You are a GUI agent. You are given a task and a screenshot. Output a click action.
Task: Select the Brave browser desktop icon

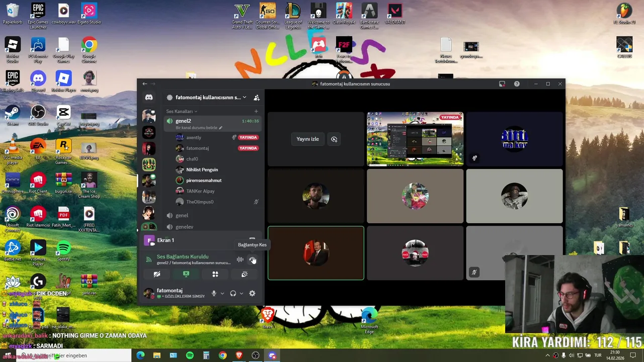pyautogui.click(x=268, y=318)
